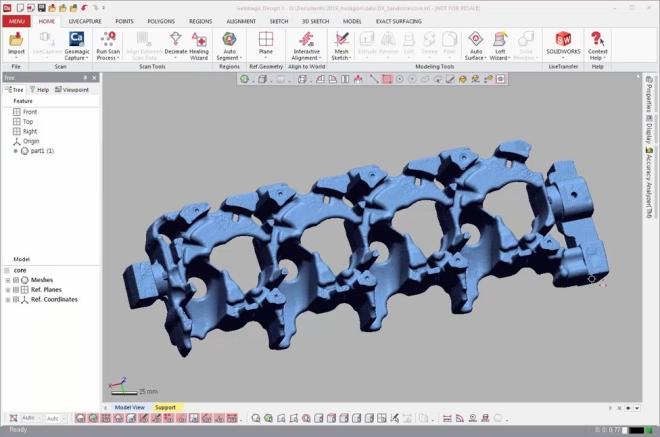Viewport: 660px width, 437px height.
Task: Open the red MENU button
Action: click(15, 20)
